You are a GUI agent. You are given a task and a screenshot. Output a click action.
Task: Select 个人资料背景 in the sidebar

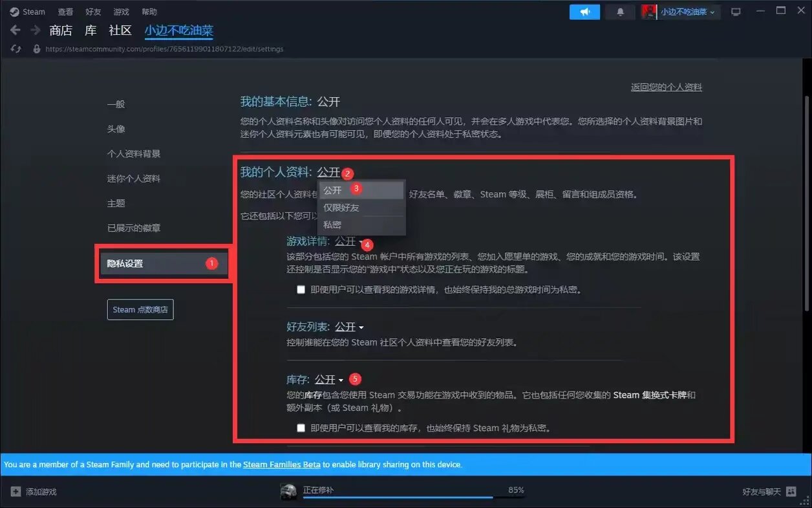(x=133, y=154)
